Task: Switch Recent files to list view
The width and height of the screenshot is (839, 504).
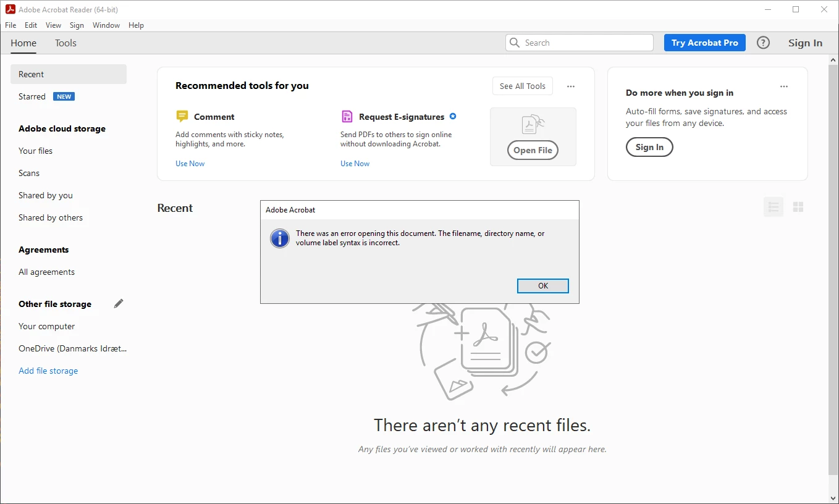Action: (774, 207)
